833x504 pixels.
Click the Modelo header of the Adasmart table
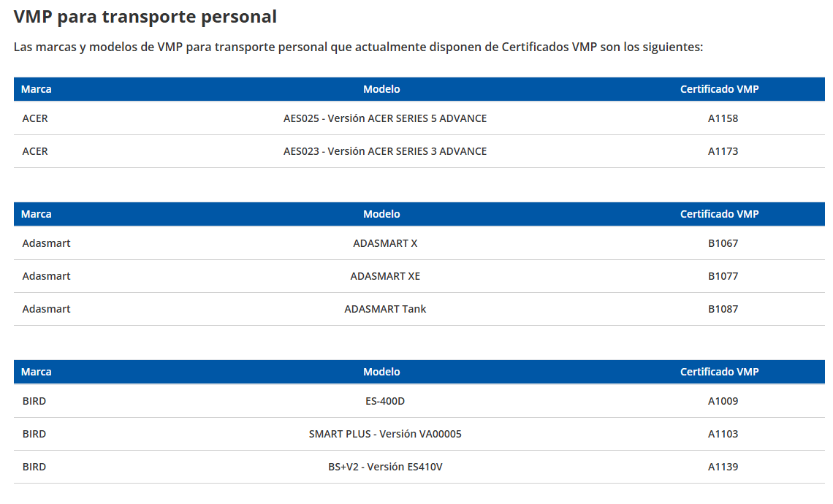[381, 214]
